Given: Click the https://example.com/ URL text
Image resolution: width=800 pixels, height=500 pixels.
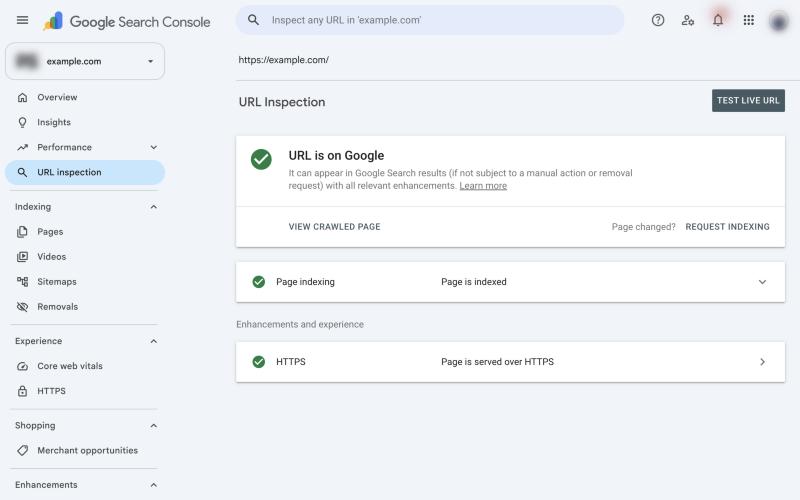Looking at the screenshot, I should (283, 60).
